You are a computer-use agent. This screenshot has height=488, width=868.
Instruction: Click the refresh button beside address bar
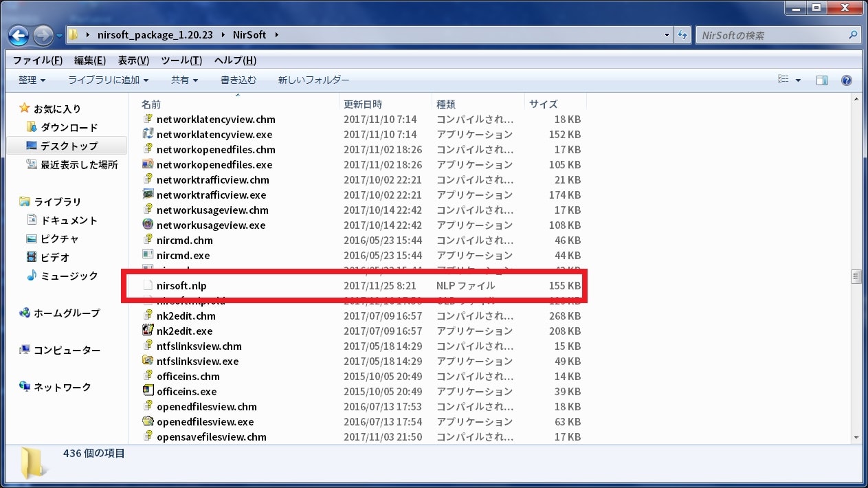683,35
